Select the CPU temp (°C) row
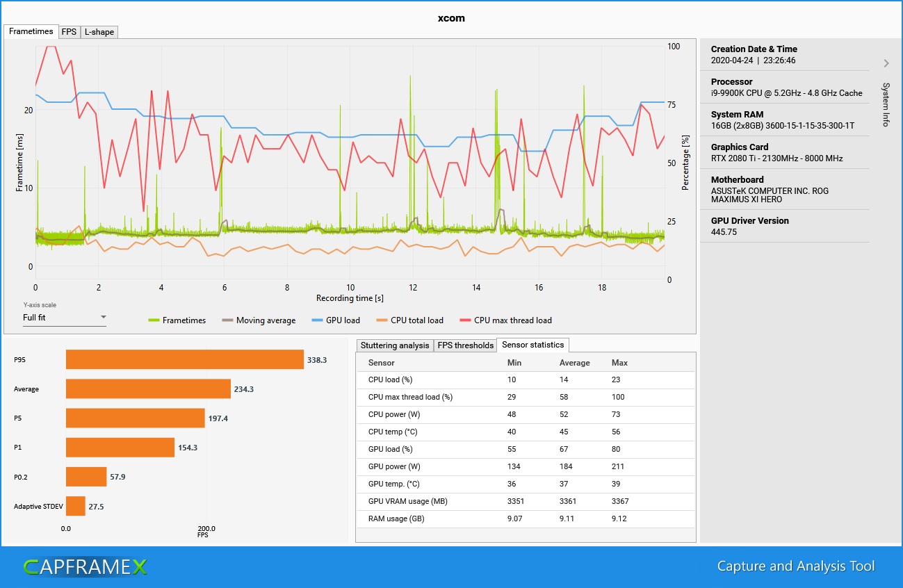Screen dimensions: 903x588 click(526, 432)
